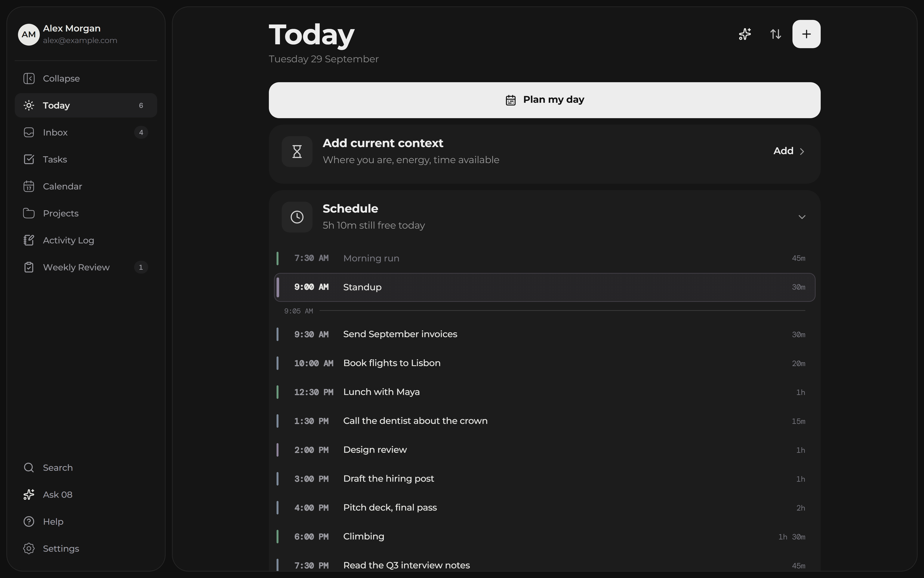The width and height of the screenshot is (924, 578).
Task: Click the hourglass icon in context card
Action: [297, 151]
